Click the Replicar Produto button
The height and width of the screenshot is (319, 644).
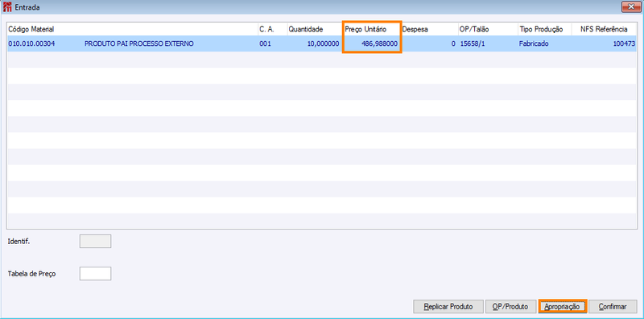[x=448, y=307]
